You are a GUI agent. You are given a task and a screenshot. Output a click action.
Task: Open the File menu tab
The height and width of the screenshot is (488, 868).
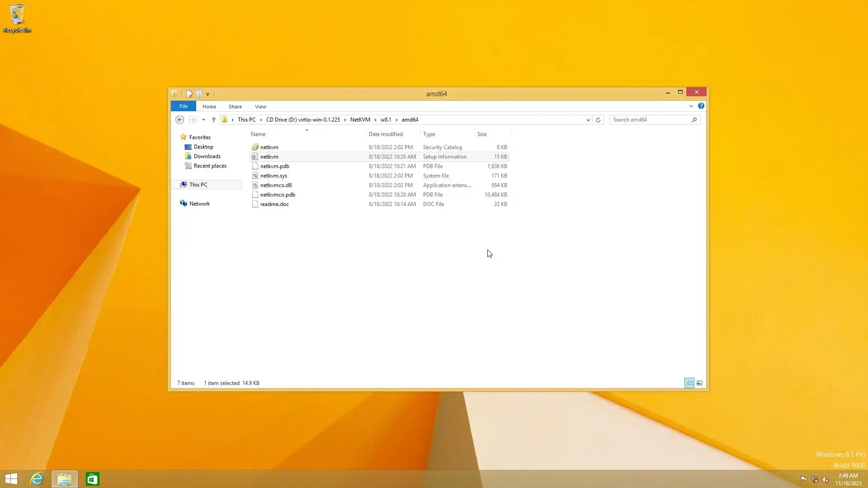click(x=183, y=106)
